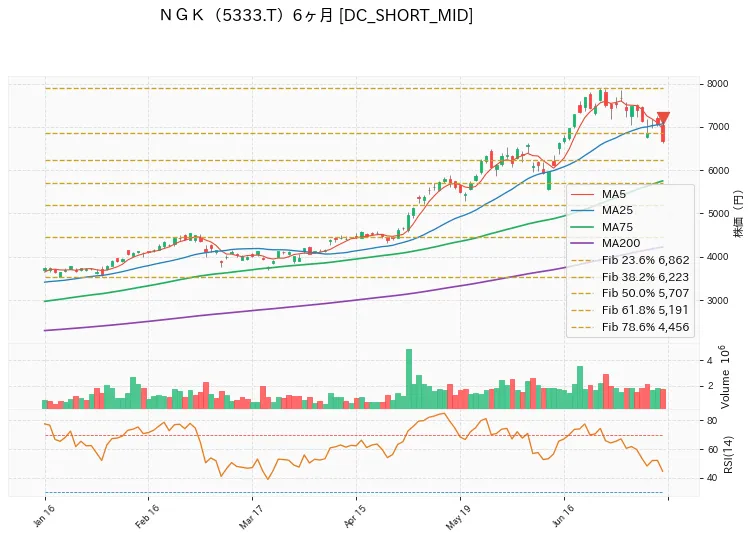
Task: Click the MA75 legend entry
Action: [602, 227]
